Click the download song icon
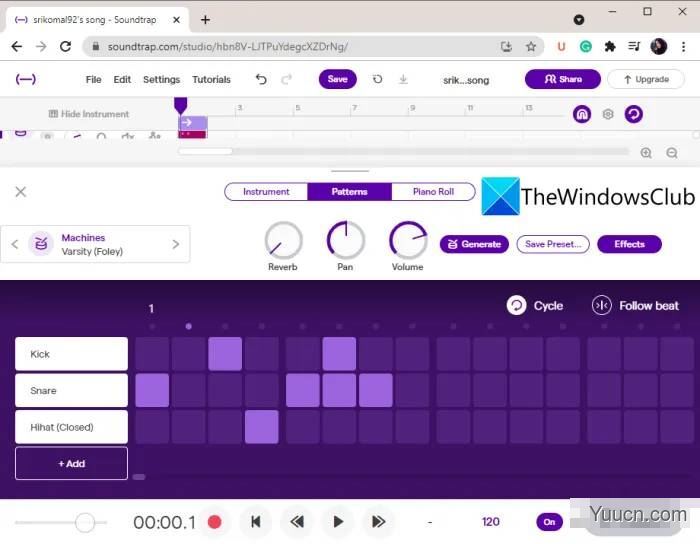The width and height of the screenshot is (700, 544). pos(403,79)
